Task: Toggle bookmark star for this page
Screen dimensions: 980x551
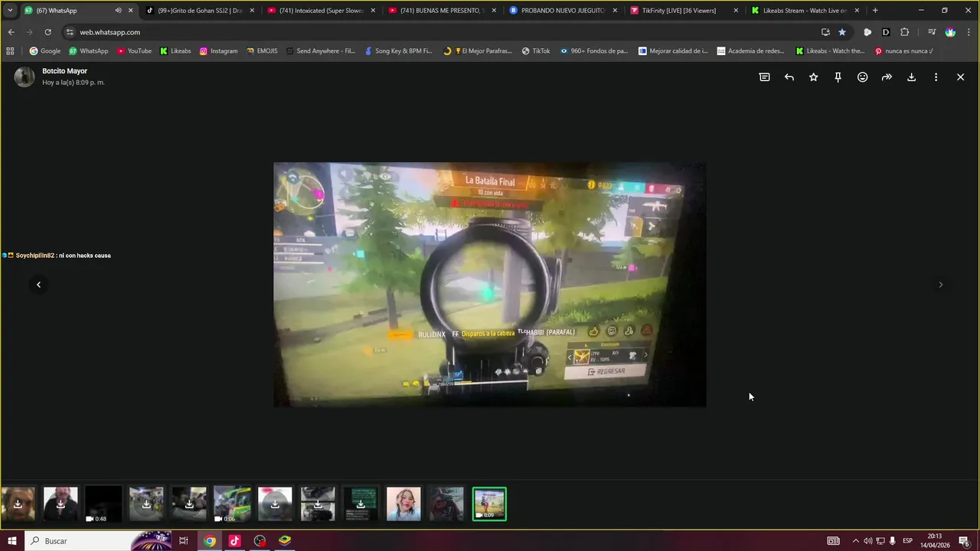Action: click(842, 32)
